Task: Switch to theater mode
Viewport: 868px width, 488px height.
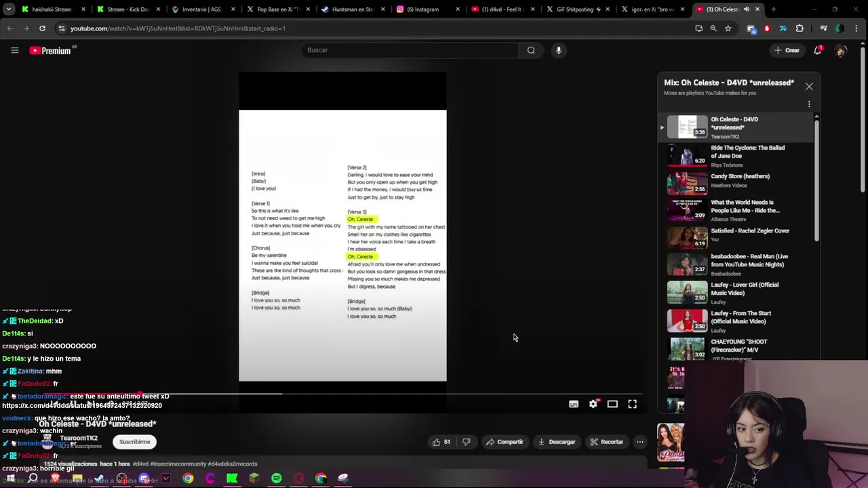Action: click(612, 404)
